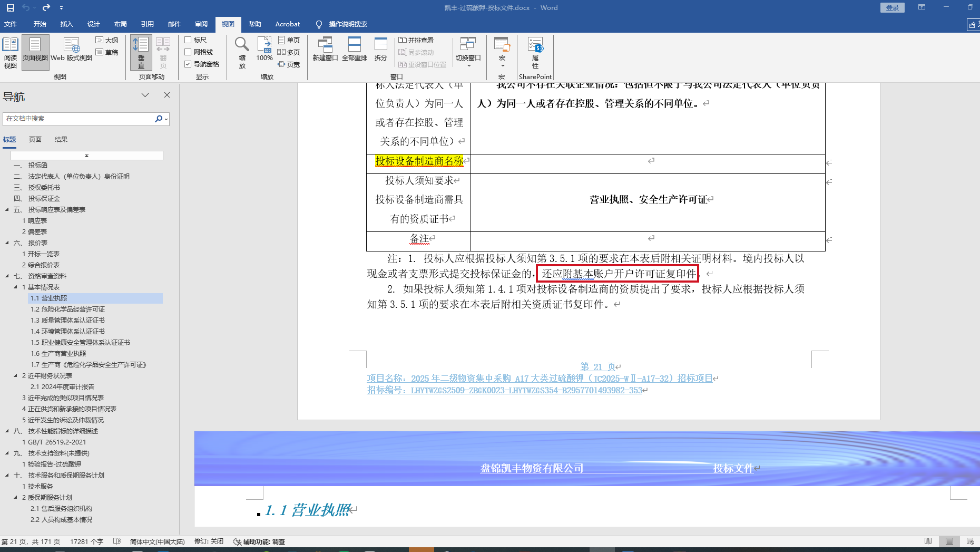Open the 布局 (Layout) ribbon tab
This screenshot has height=552, width=980.
point(121,24)
